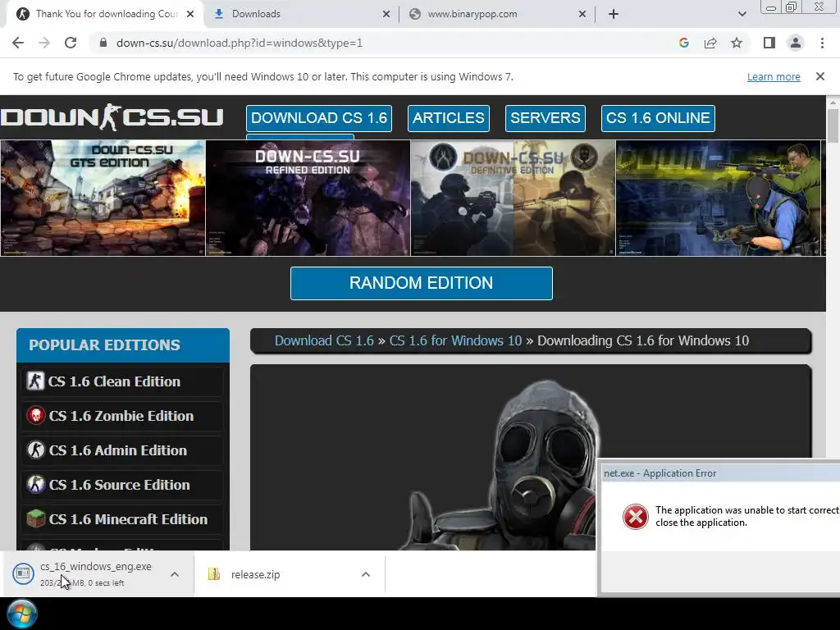The width and height of the screenshot is (840, 630).
Task: Open the Refined Edition banner thumbnail
Action: [308, 198]
